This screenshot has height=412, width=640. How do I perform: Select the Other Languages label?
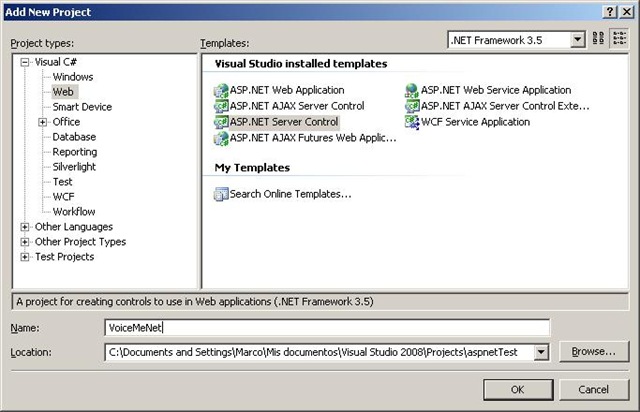pos(74,227)
